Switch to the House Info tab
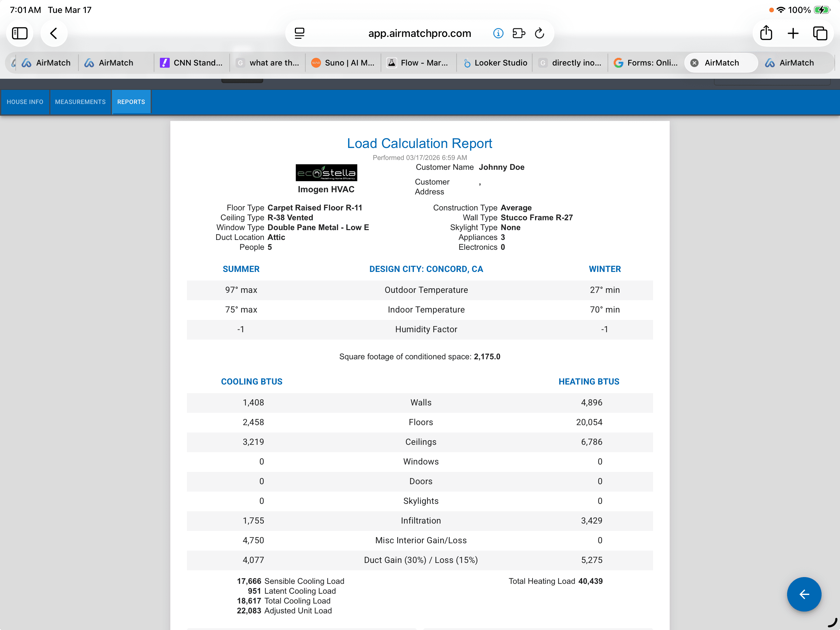The image size is (840, 630). point(25,102)
